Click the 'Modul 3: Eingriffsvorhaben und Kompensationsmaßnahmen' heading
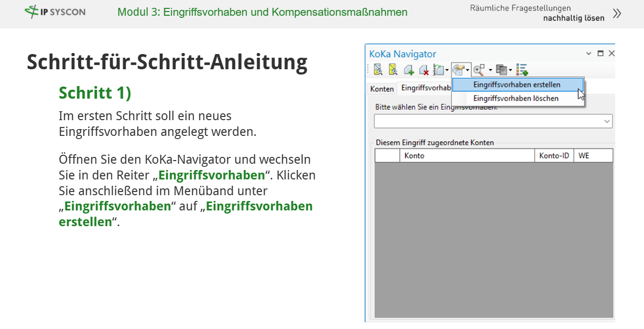Viewport: 644px width, 329px height. coord(263,12)
